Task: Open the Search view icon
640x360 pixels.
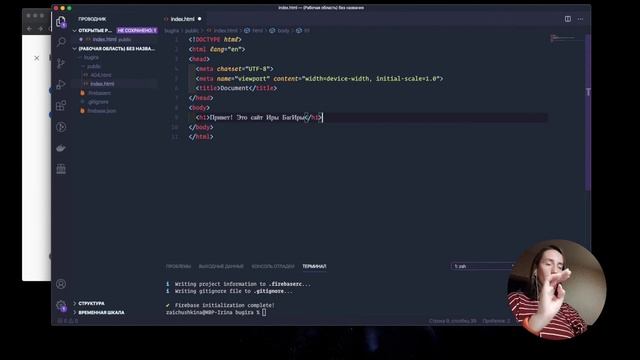Action: click(x=61, y=42)
